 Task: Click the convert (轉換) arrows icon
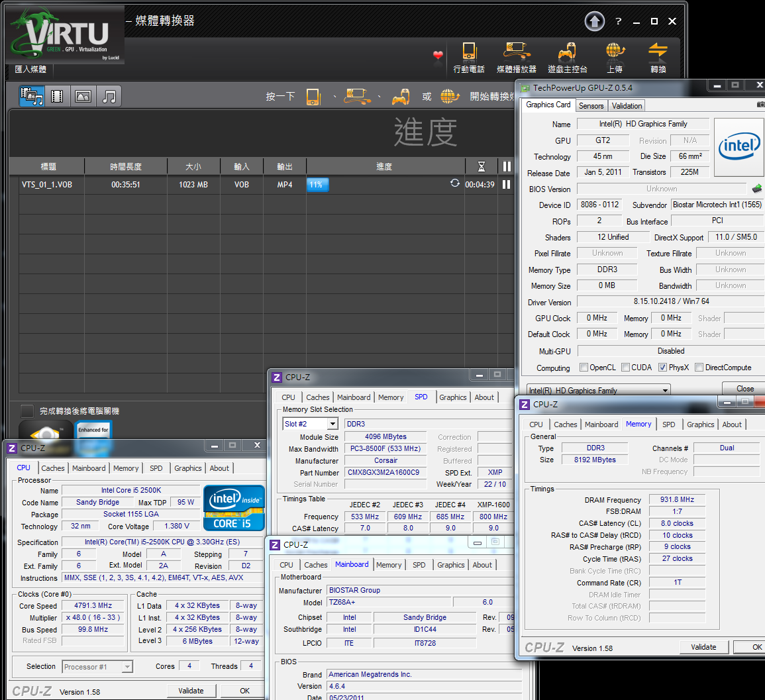tap(658, 57)
